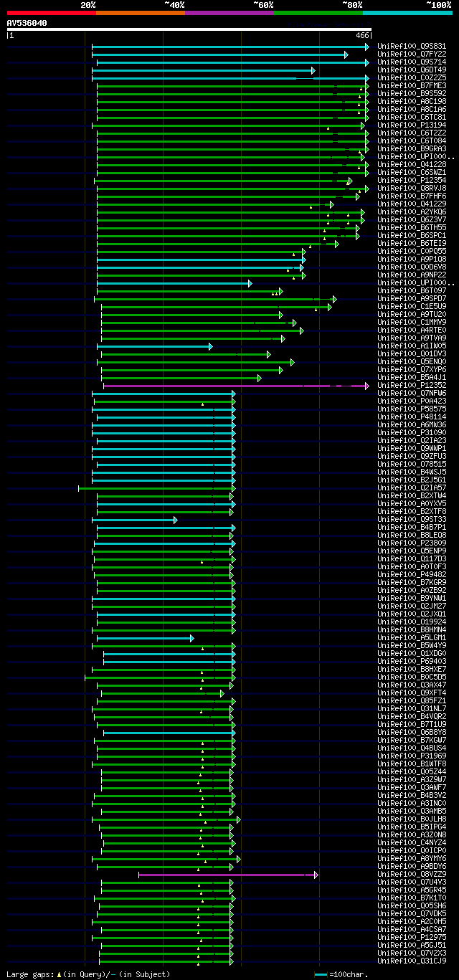Viewport: 459px width, 980px height.
Task: Click the orange ~40% identity legend segment
Action: (x=140, y=13)
